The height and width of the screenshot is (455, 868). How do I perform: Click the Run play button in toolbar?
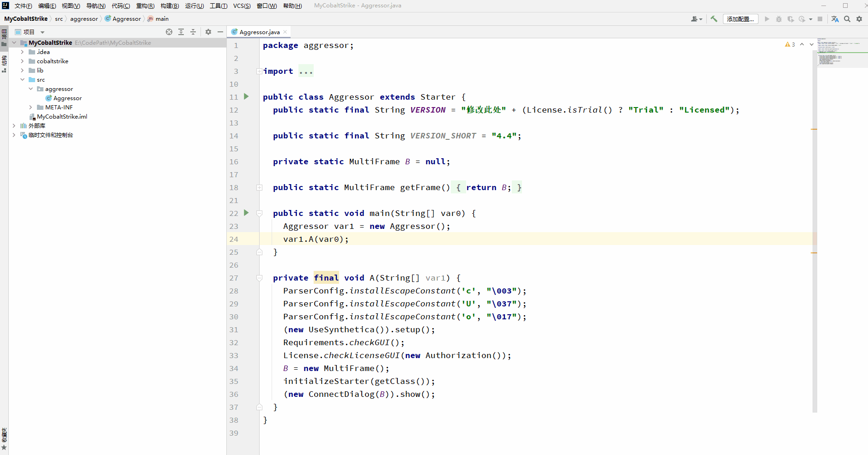(x=767, y=19)
